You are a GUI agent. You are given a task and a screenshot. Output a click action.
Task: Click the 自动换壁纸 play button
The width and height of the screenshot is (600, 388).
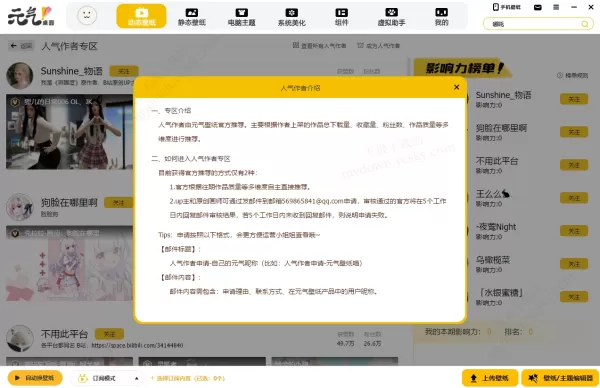pyautogui.click(x=35, y=378)
